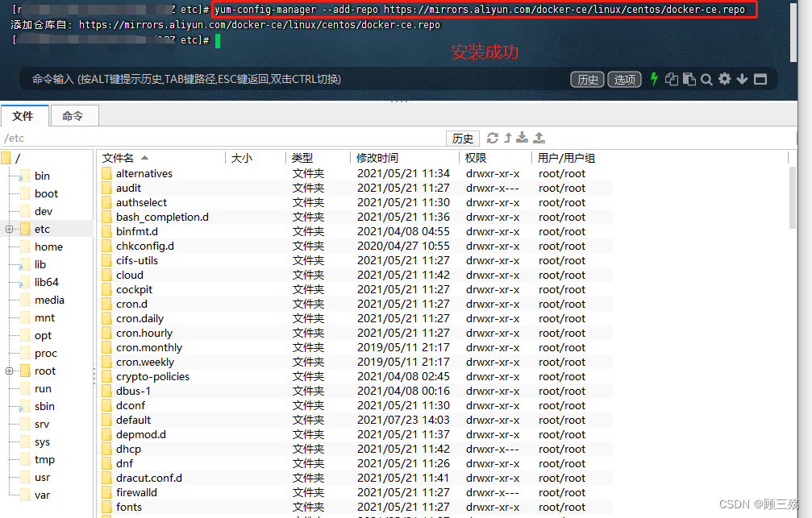812x518 pixels.
Task: Click the upload file icon
Action: (x=539, y=138)
